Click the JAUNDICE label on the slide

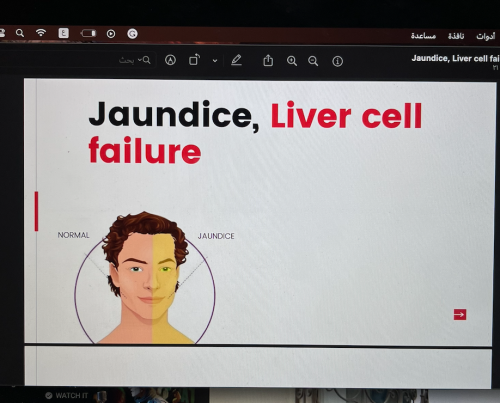(x=216, y=236)
